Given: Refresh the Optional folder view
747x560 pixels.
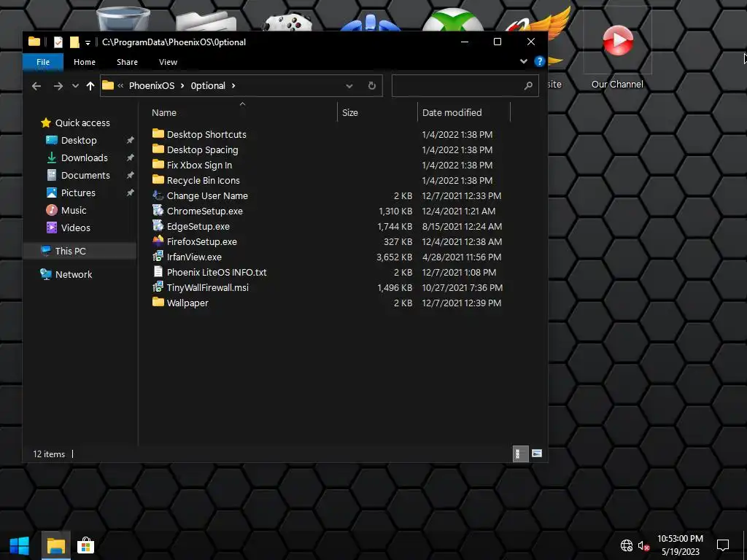Looking at the screenshot, I should click(371, 86).
